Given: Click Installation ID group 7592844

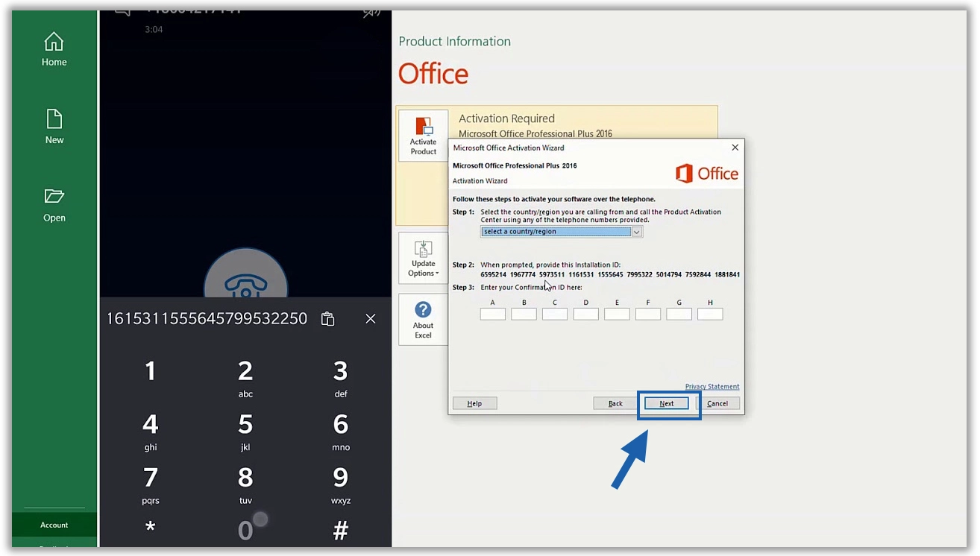Looking at the screenshot, I should [x=698, y=275].
